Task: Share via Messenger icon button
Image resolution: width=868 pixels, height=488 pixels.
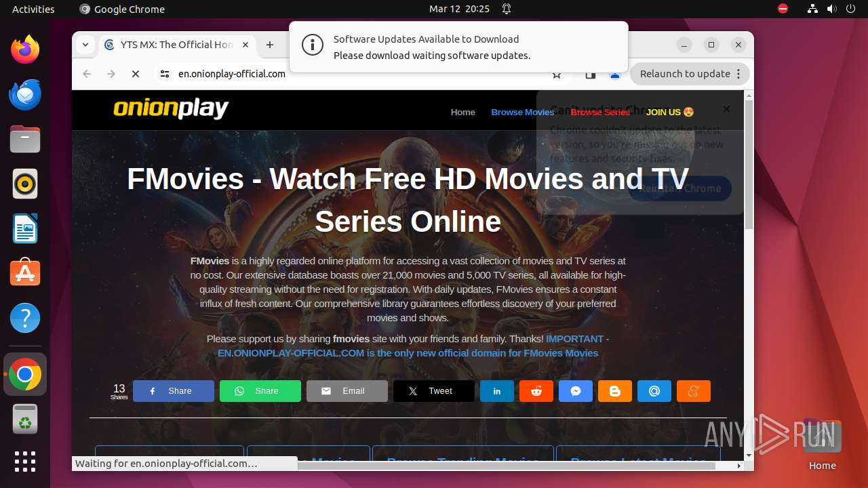Action: (576, 391)
